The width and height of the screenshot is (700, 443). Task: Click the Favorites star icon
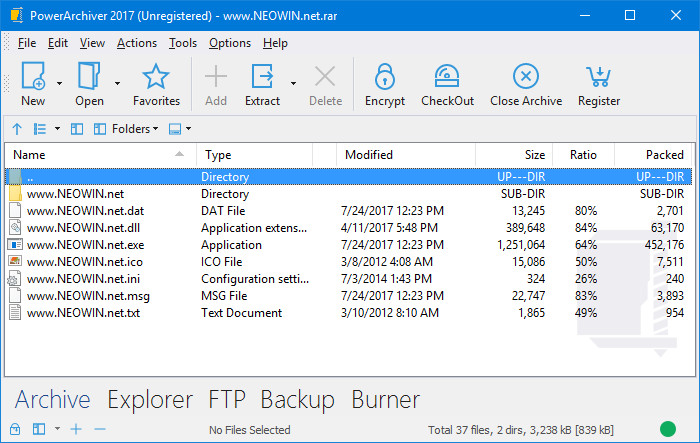pyautogui.click(x=156, y=76)
